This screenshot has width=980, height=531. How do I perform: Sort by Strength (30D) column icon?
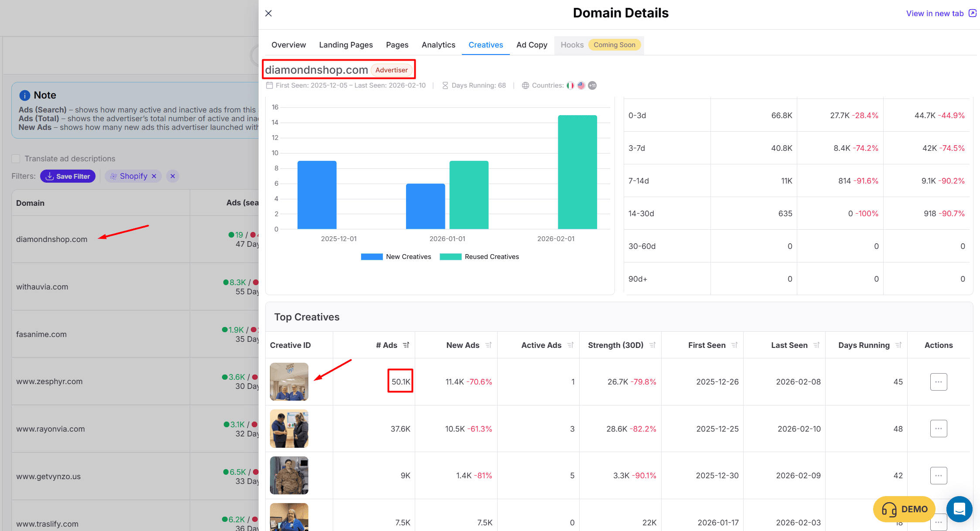point(652,345)
